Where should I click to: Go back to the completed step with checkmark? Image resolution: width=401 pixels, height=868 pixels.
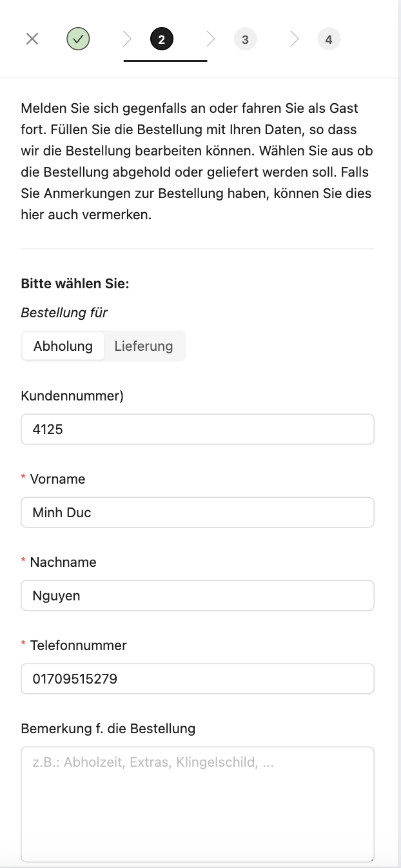click(78, 39)
